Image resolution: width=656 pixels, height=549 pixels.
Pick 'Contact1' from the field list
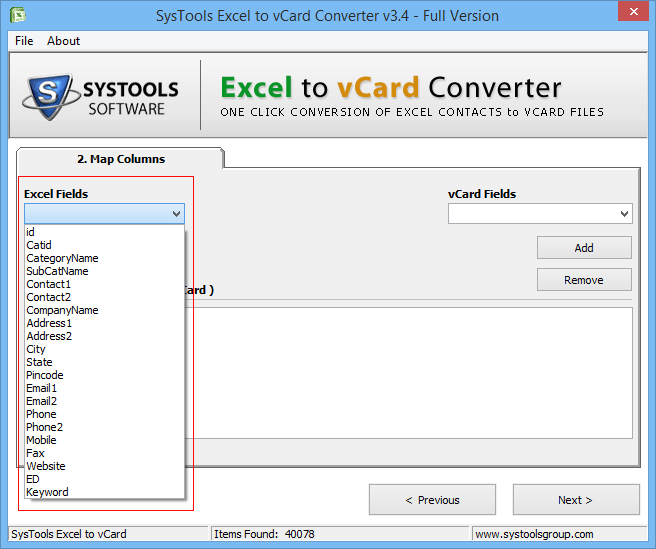tap(105, 284)
